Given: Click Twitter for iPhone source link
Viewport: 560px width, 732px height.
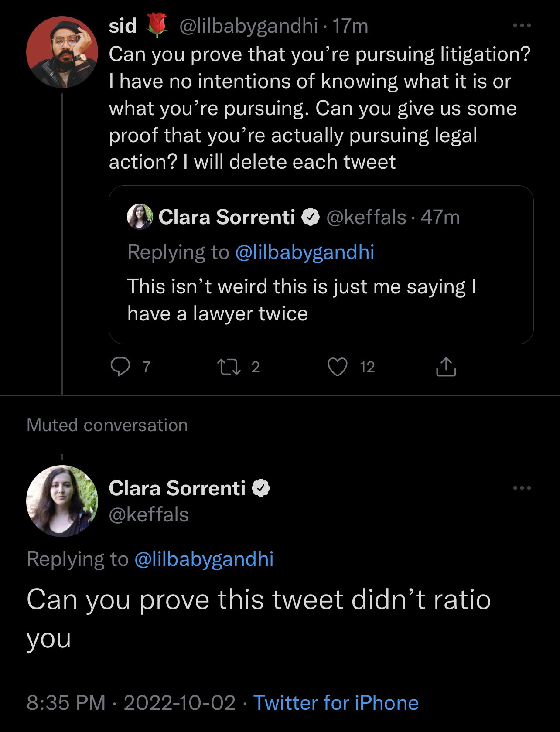Looking at the screenshot, I should [x=336, y=703].
